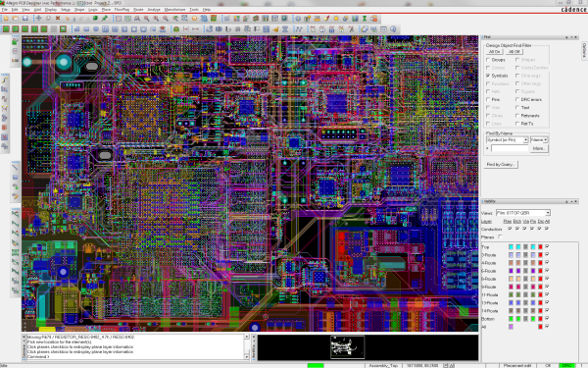
Task: Enable the Pins find filter checkbox
Action: (x=488, y=99)
